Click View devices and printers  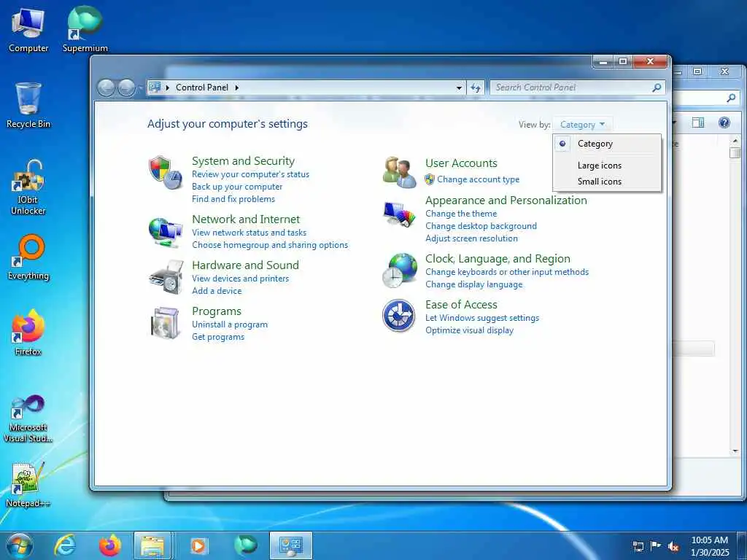tap(240, 278)
